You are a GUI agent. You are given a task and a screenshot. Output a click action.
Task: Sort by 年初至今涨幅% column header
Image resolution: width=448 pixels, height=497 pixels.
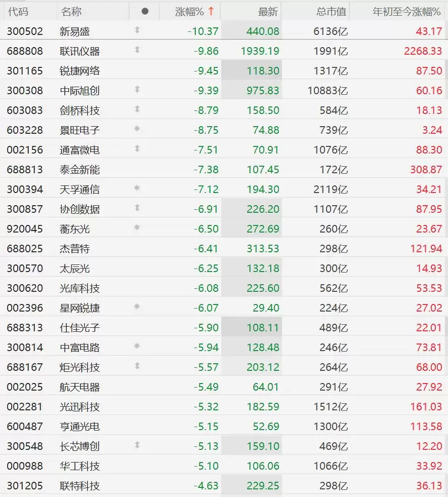[406, 12]
